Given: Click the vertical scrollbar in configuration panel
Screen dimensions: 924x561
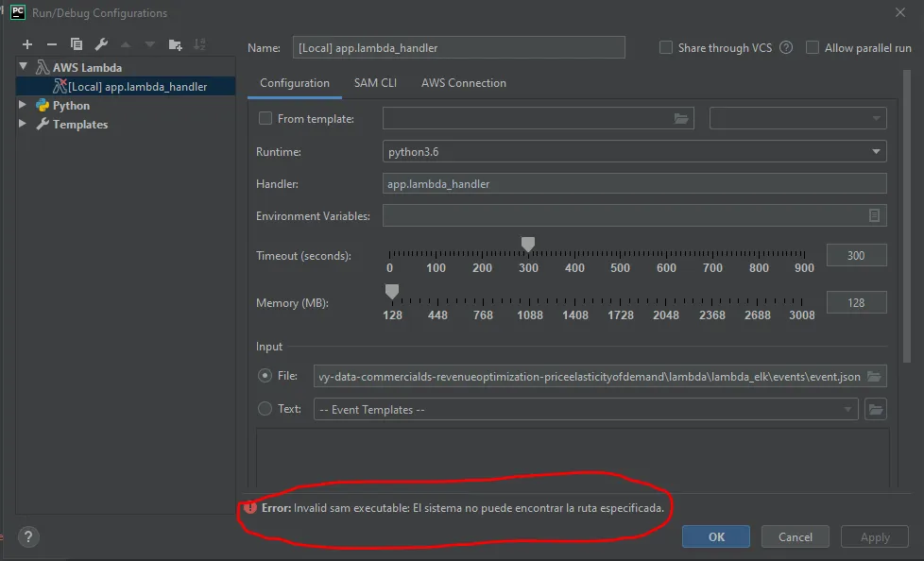Looking at the screenshot, I should pos(906,217).
